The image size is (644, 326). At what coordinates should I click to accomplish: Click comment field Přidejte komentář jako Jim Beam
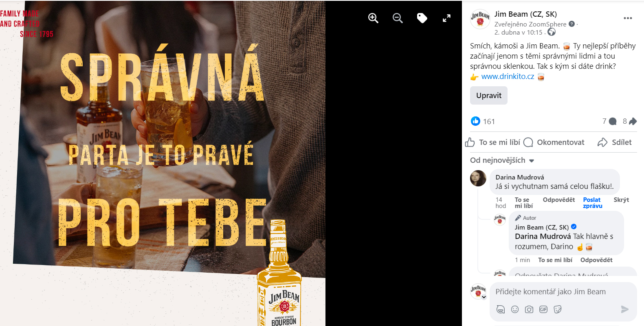(563, 292)
